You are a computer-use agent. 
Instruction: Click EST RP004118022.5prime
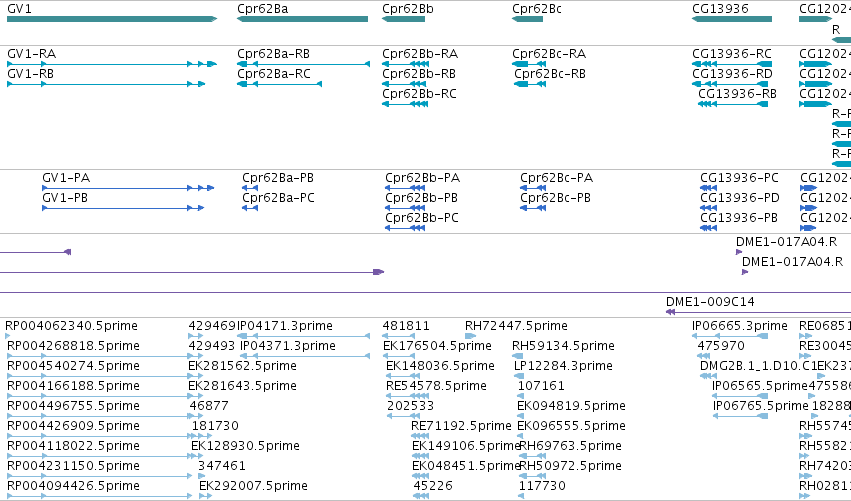(x=73, y=447)
